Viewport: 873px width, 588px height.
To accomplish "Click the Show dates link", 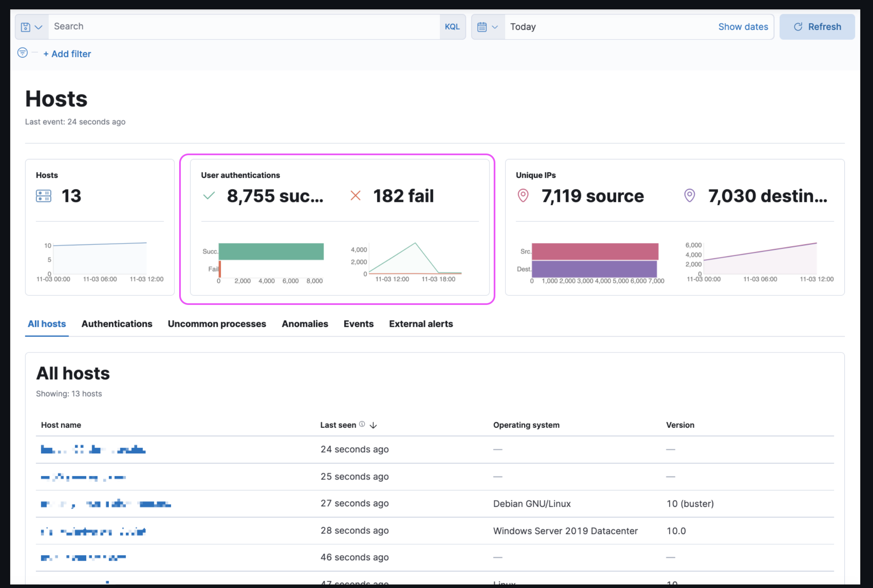I will click(x=743, y=27).
